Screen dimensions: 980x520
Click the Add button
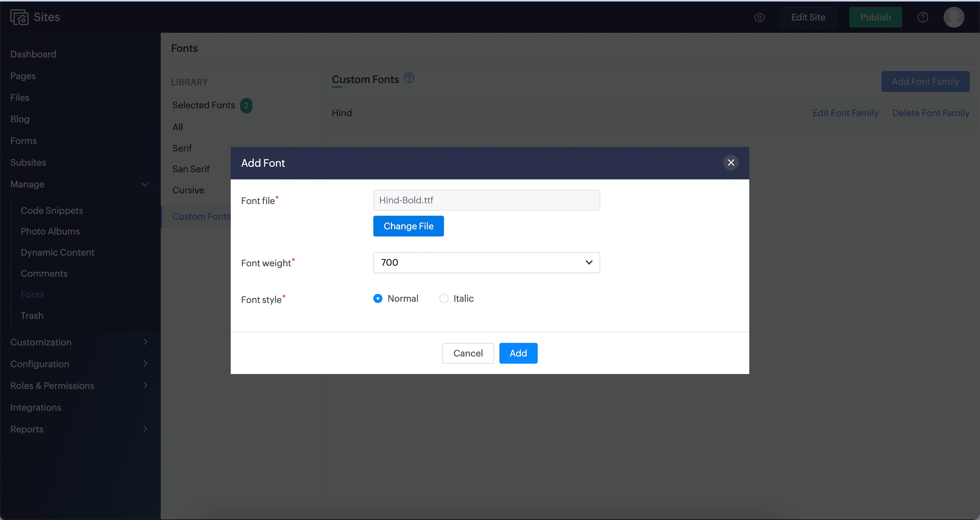click(518, 353)
